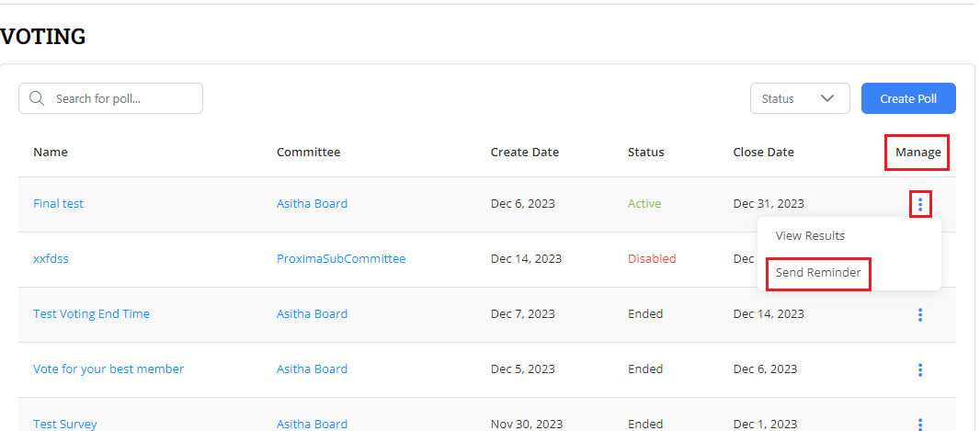
Task: Open Asitha Board link in Final test row
Action: pos(312,204)
